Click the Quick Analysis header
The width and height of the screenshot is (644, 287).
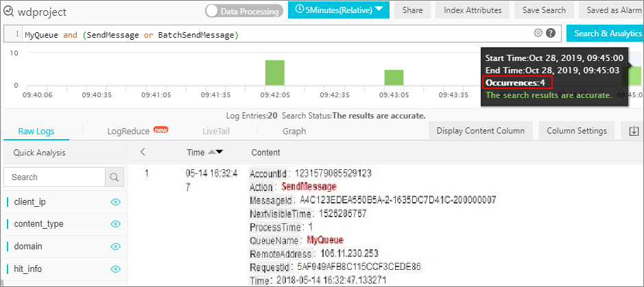pyautogui.click(x=39, y=153)
